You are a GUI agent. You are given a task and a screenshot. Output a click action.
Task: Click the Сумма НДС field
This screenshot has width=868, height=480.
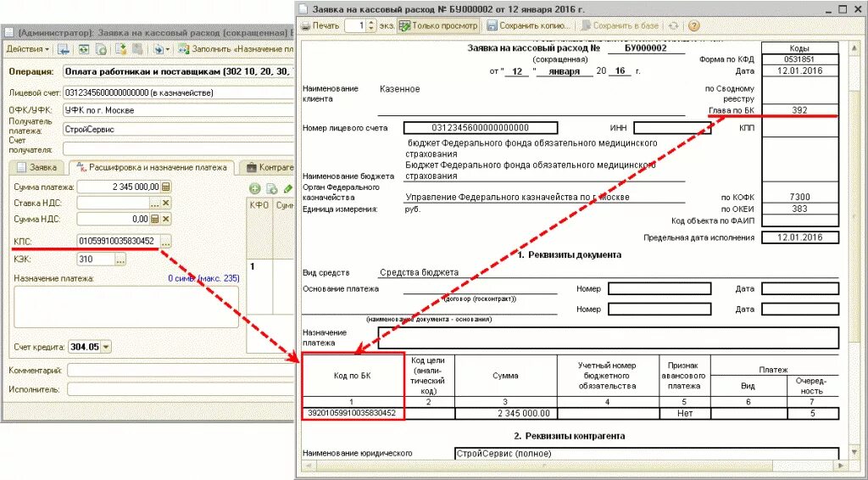pos(113,220)
